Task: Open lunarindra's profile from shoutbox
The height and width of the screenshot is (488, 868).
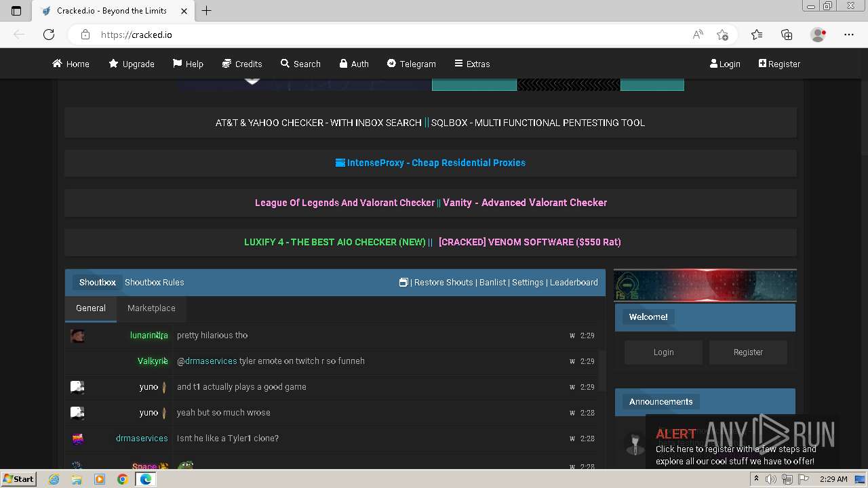Action: tap(149, 335)
